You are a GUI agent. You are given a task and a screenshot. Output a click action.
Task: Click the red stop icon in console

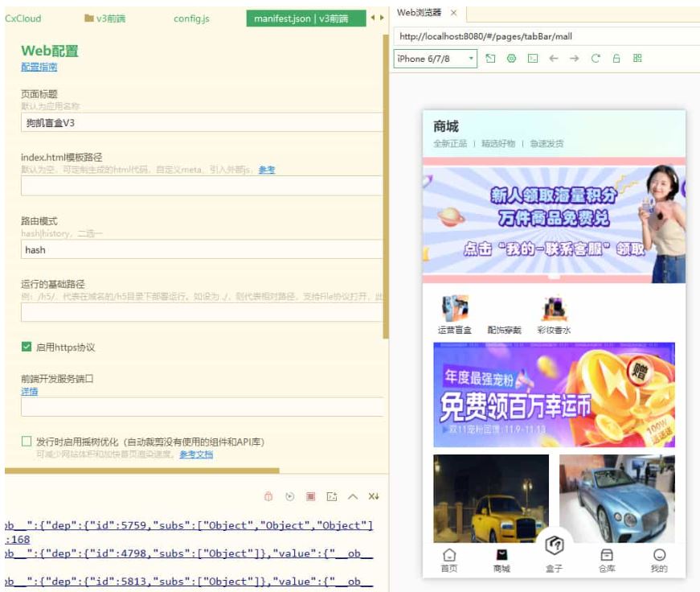point(310,496)
